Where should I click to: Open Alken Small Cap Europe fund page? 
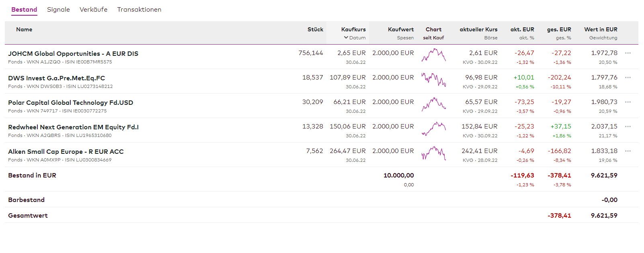coord(66,152)
